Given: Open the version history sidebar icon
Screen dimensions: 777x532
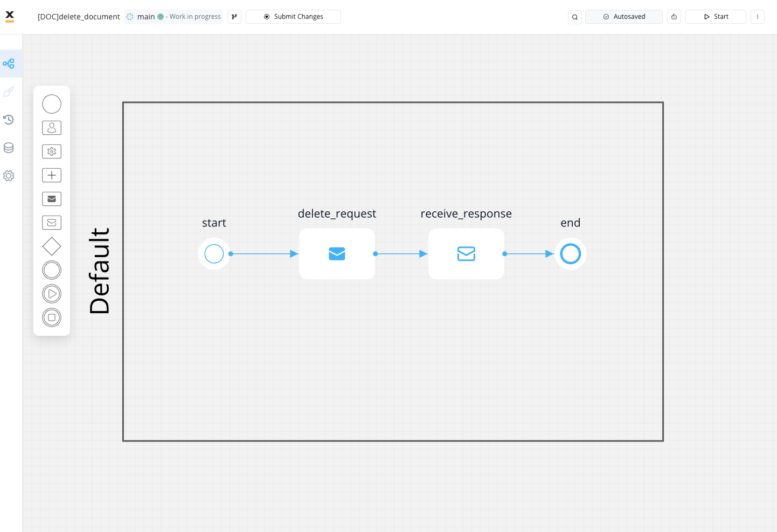Looking at the screenshot, I should tap(9, 120).
